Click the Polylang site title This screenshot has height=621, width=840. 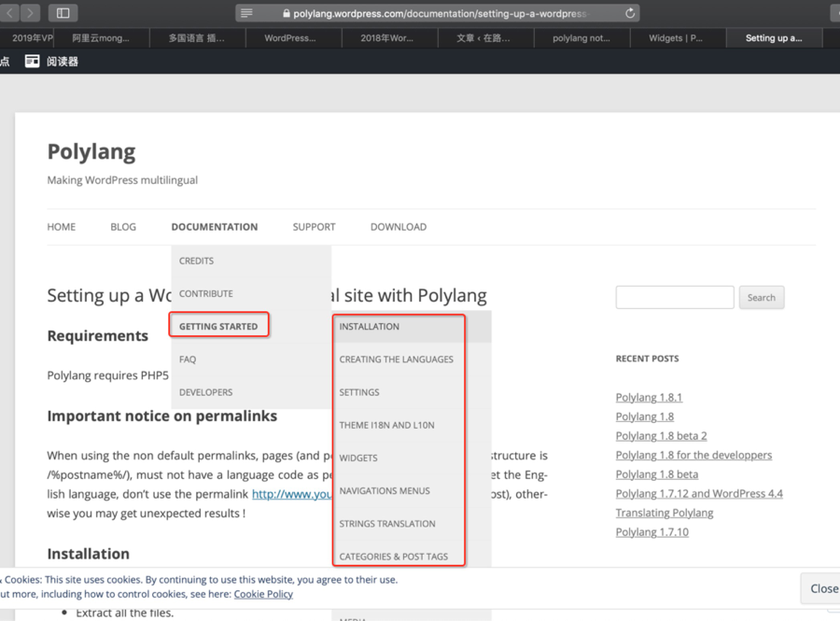coord(91,152)
